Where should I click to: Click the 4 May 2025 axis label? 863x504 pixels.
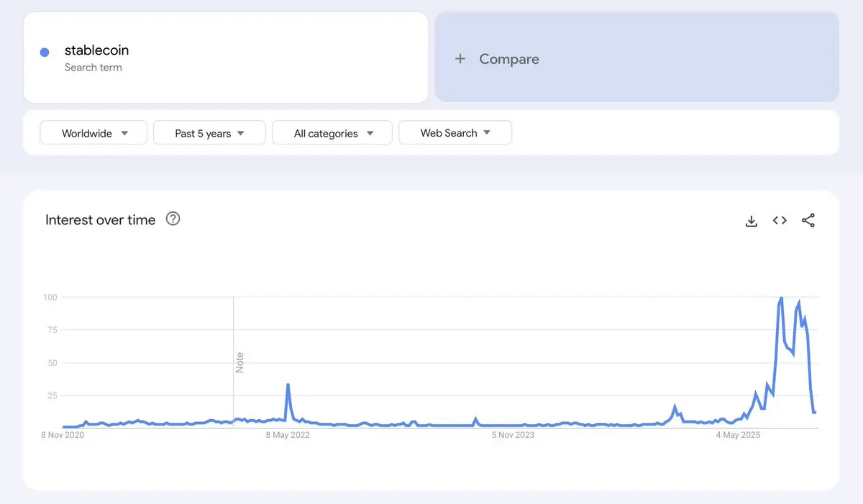point(739,435)
